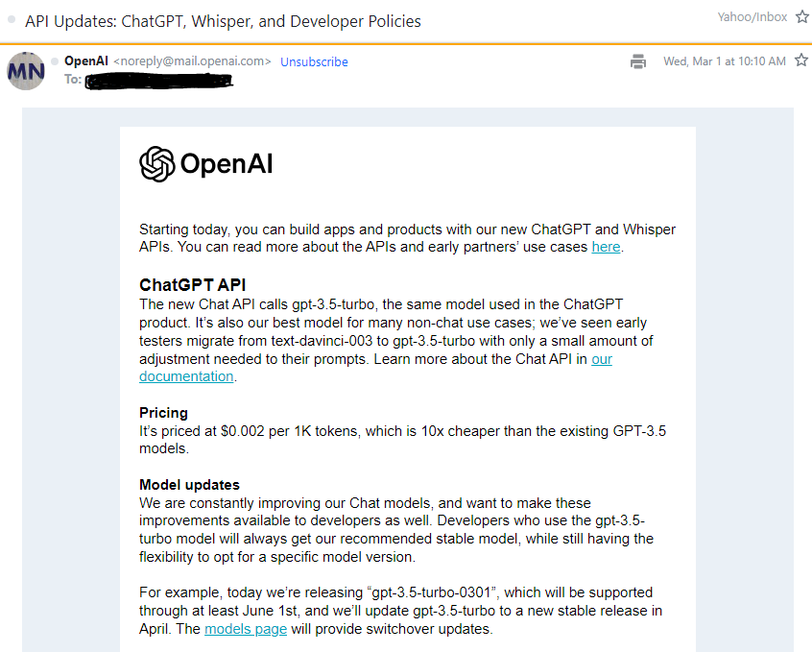Click the 'Wed, Mar 1 at 10:10 AM' timestamp
This screenshot has height=652, width=812.
725,61
